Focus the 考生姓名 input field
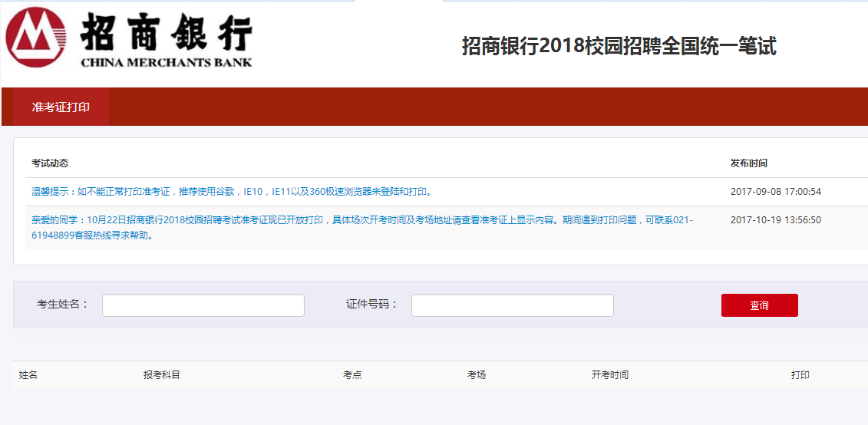 pos(203,305)
